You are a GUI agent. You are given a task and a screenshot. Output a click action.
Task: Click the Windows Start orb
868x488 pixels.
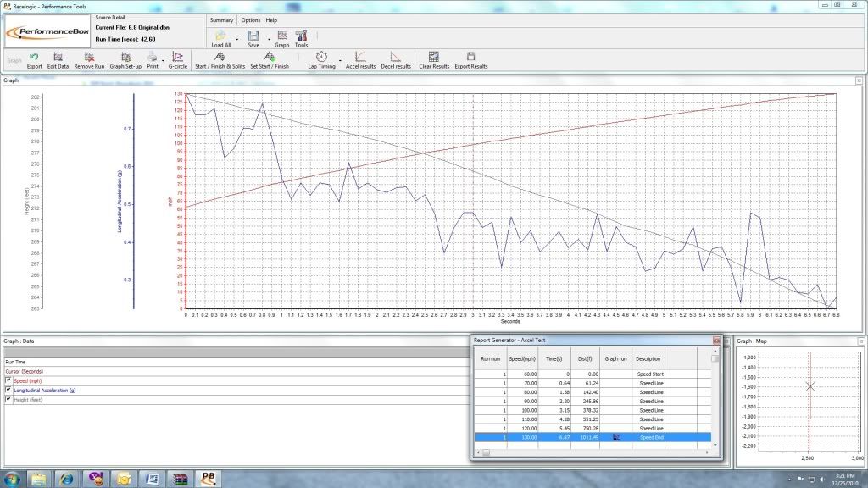click(x=11, y=479)
